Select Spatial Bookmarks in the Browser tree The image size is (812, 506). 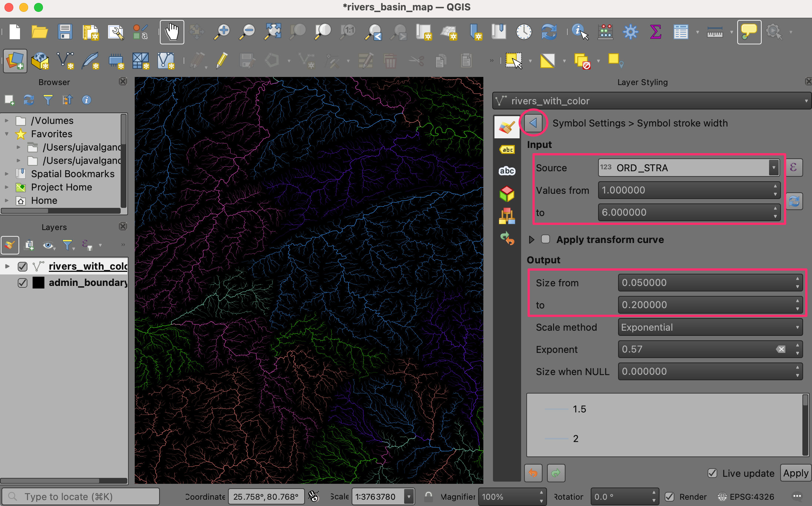[73, 174]
